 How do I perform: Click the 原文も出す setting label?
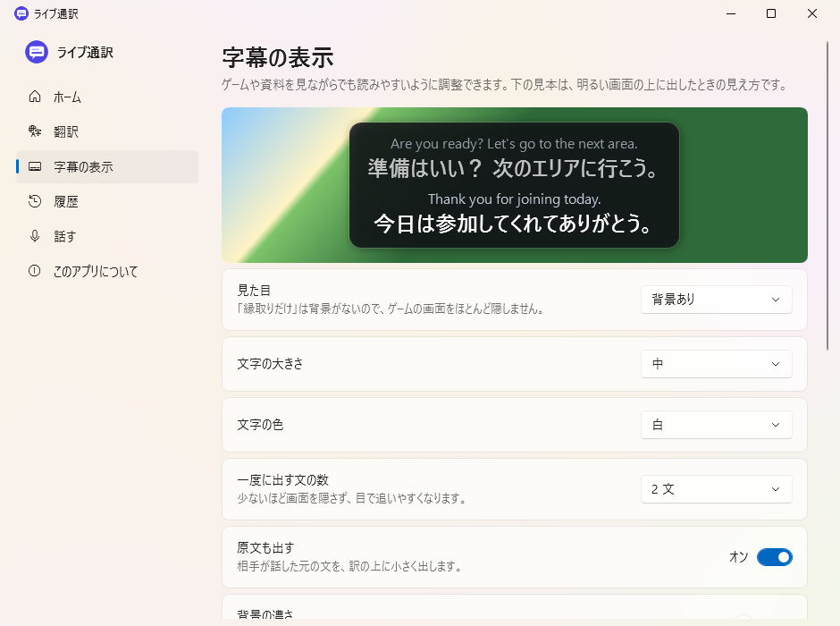coord(265,548)
